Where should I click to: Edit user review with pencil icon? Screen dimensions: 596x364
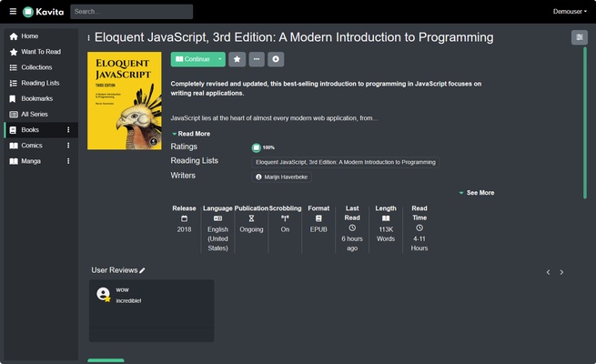[x=142, y=270]
